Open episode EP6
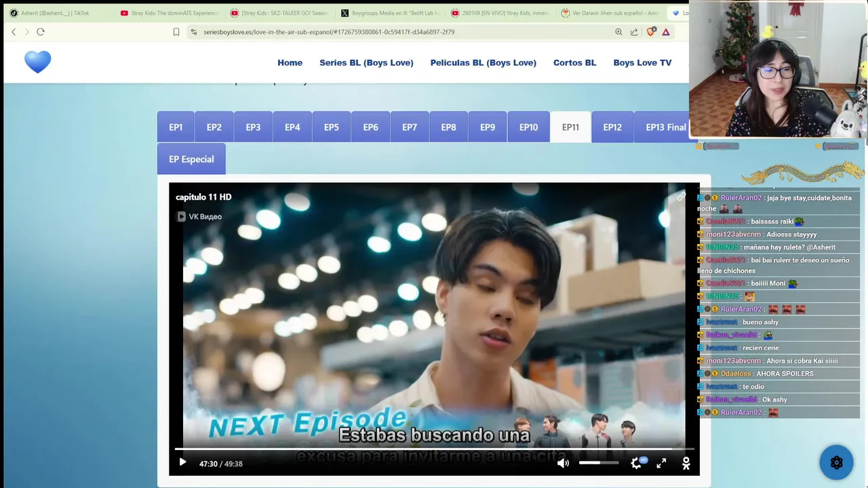The width and height of the screenshot is (868, 488). 370,127
